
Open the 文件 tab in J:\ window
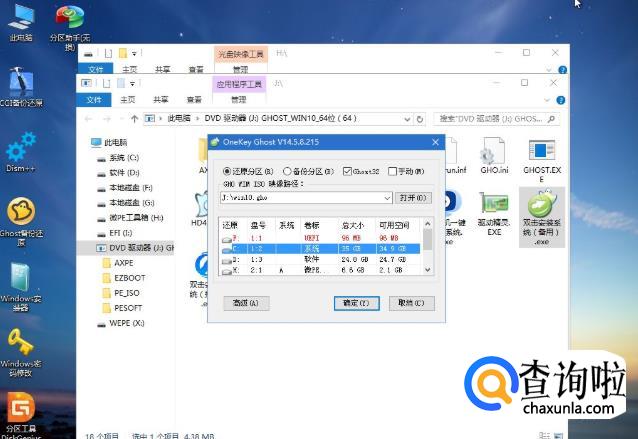(94, 100)
